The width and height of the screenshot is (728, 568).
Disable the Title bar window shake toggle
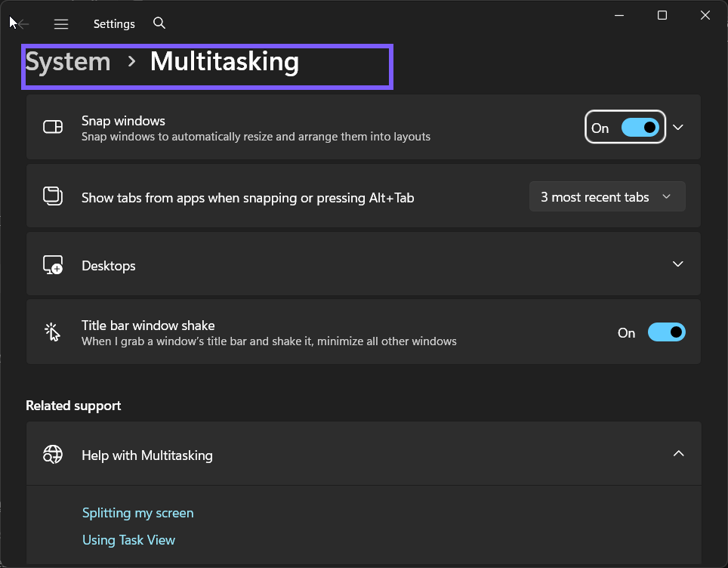pos(666,332)
